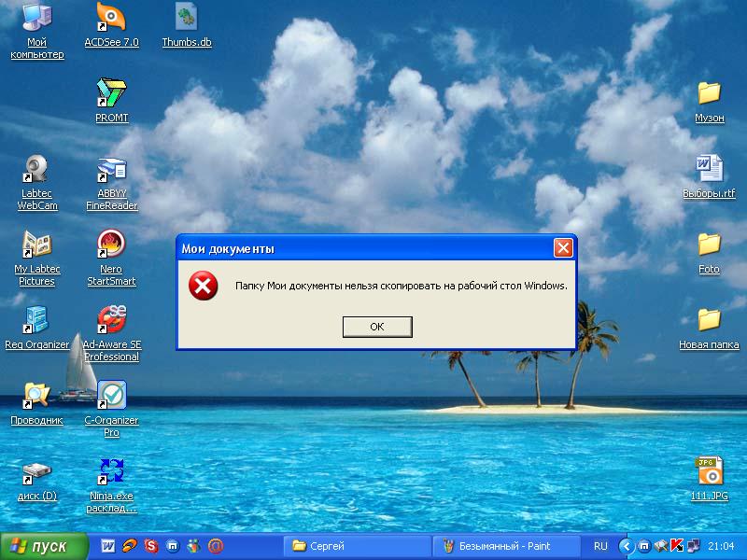Select the Foto folder

710,253
